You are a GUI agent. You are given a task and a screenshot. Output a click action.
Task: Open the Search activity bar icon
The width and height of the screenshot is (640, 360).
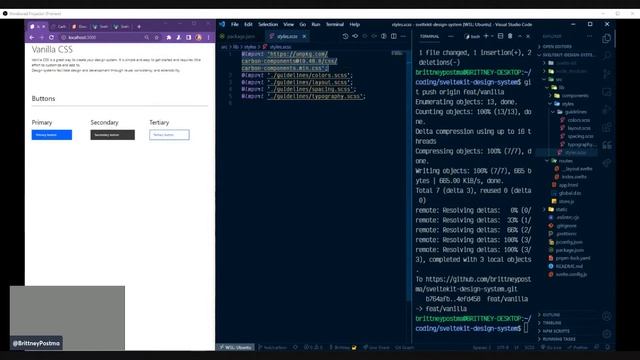coord(607,56)
